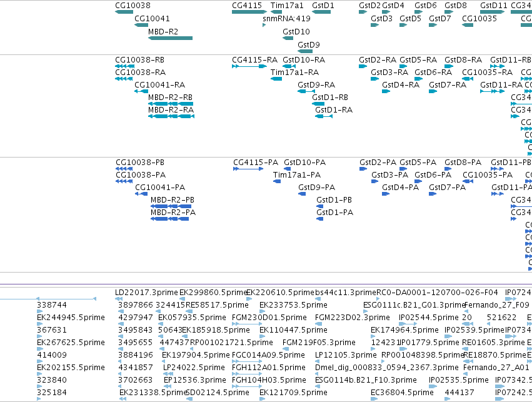Image resolution: width=532 pixels, height=402 pixels.
Task: Select transcript MBD-R2-RA
Action: coord(171,110)
